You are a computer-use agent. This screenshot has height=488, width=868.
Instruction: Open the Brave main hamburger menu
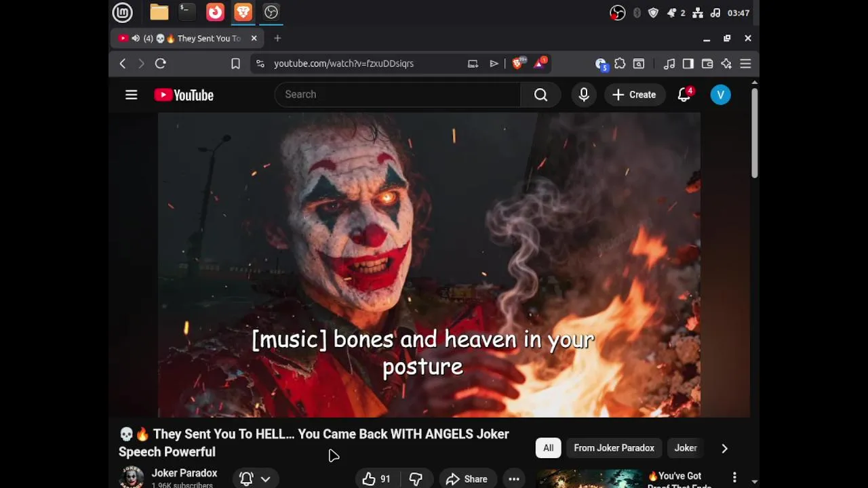coord(745,64)
